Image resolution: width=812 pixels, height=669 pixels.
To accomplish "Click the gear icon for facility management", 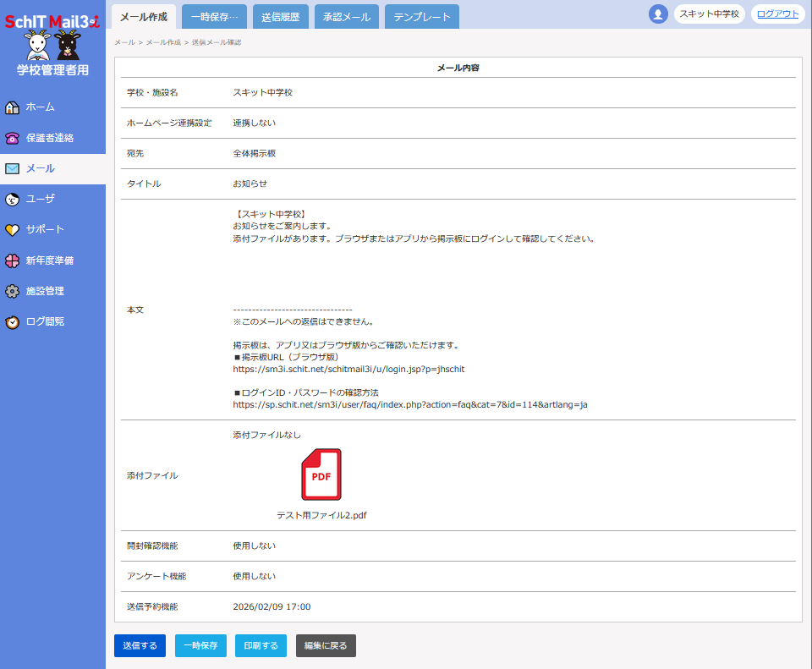I will [12, 291].
